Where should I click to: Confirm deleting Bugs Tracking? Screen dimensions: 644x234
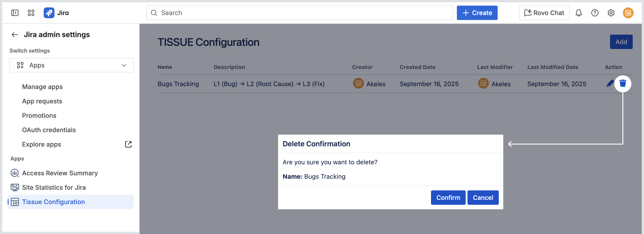(x=448, y=197)
